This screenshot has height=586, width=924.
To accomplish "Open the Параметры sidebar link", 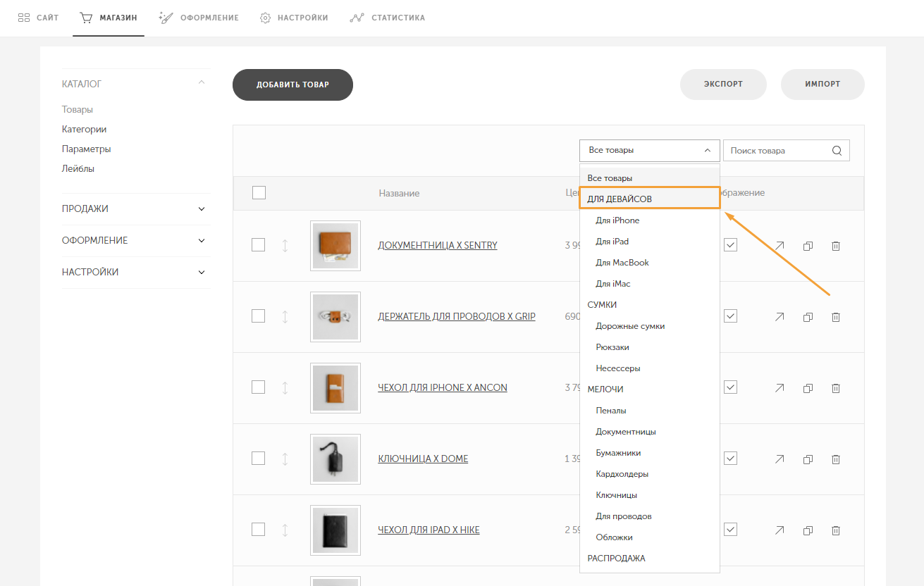I will 87,149.
